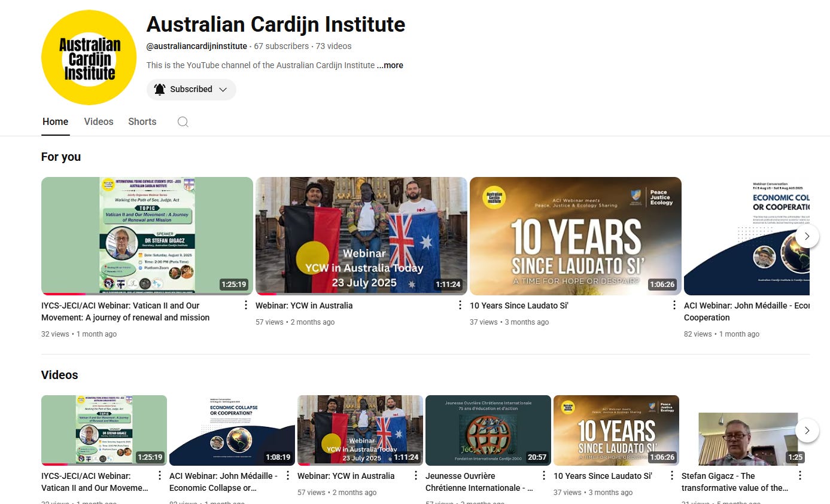Open options menu for John Médaille webinar in Videos row

tap(288, 476)
